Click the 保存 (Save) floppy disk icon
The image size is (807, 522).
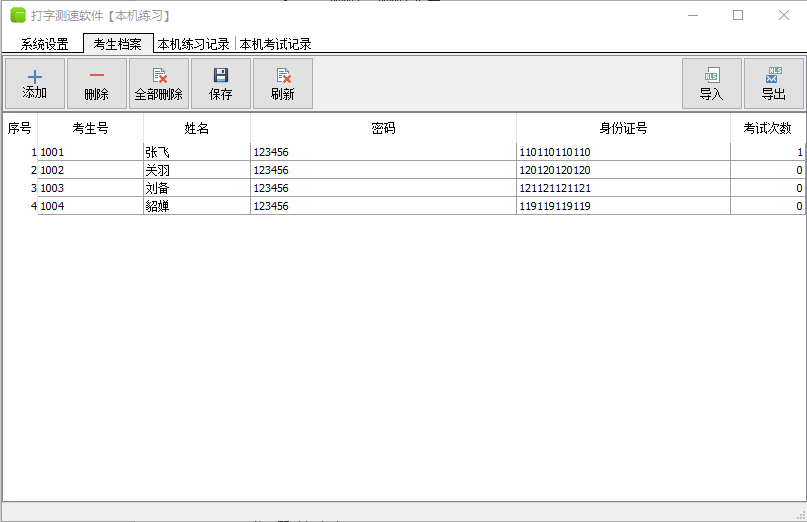[221, 76]
